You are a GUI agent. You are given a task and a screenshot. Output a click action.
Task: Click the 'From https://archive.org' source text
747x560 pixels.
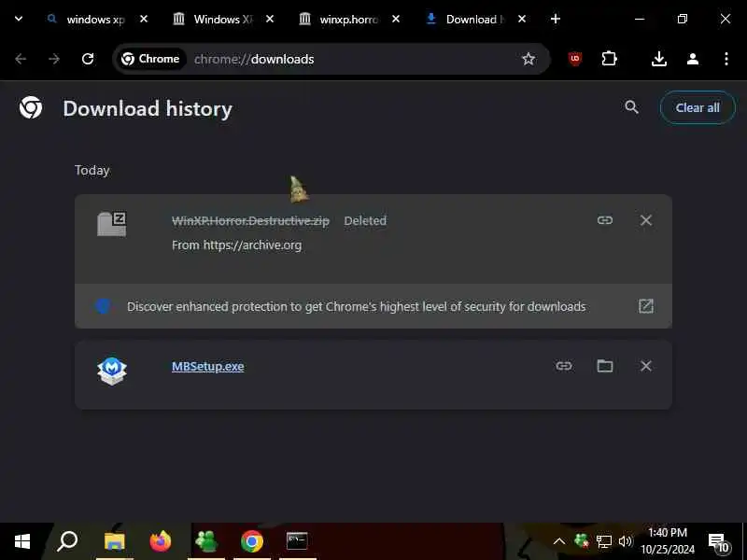click(237, 245)
